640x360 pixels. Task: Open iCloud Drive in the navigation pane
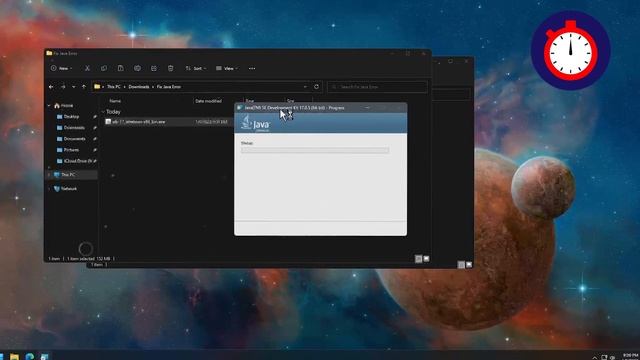tap(76, 161)
